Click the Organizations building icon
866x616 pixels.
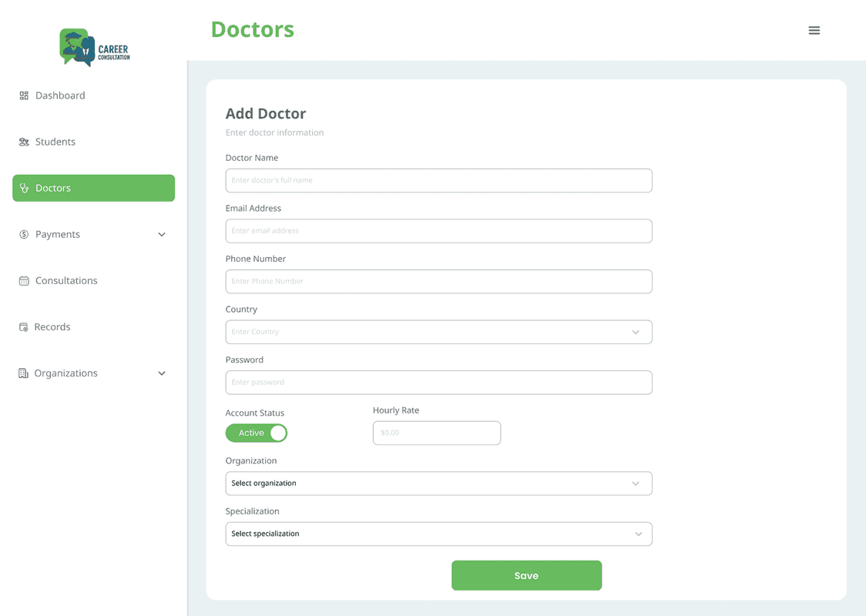point(23,373)
